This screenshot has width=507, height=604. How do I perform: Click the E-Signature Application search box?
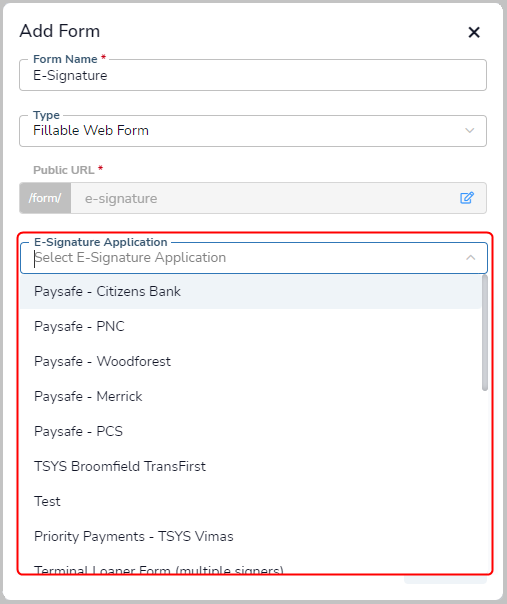click(x=247, y=257)
